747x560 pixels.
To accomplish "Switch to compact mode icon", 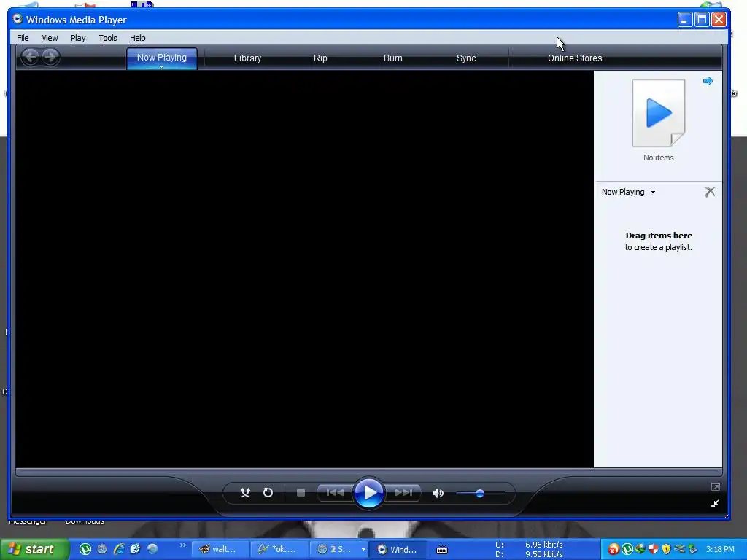I will tap(715, 503).
